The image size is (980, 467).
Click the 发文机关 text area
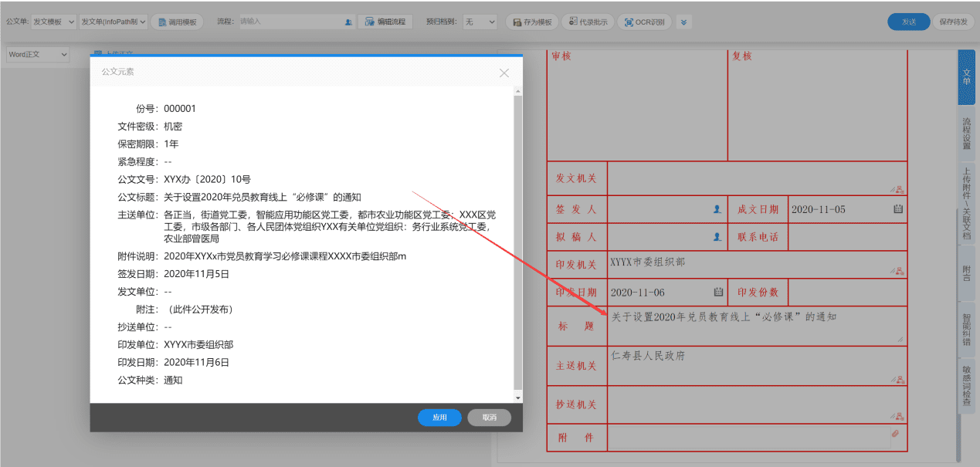pos(757,178)
